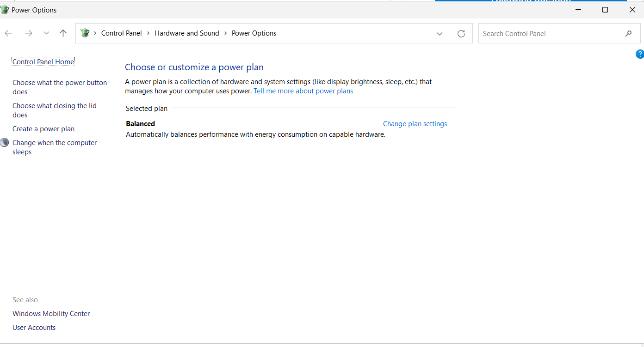Image resolution: width=644 pixels, height=347 pixels.
Task: Select Choose what the power button does
Action: 59,87
